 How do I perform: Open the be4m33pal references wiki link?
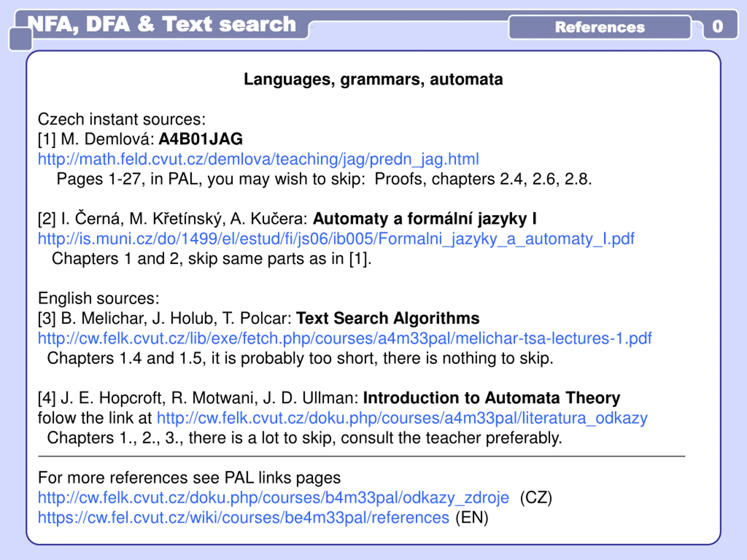pos(243,517)
